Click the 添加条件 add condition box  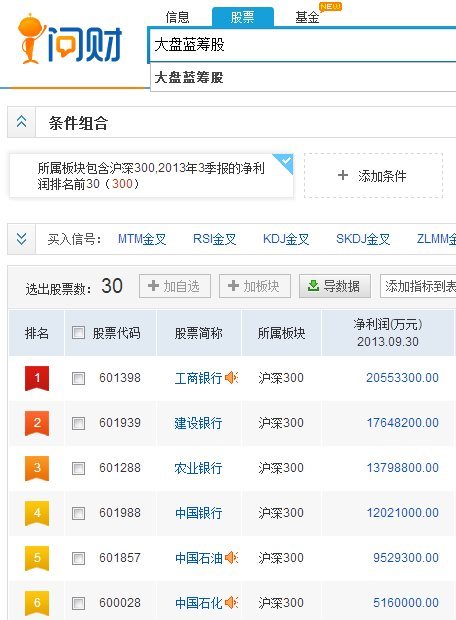pyautogui.click(x=373, y=176)
